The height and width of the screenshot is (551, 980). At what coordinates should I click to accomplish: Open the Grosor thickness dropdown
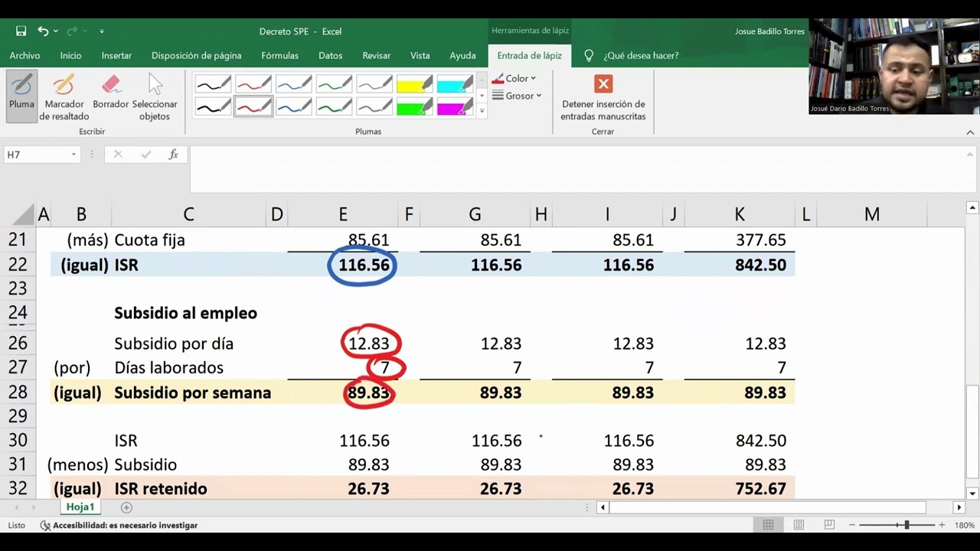pos(517,96)
